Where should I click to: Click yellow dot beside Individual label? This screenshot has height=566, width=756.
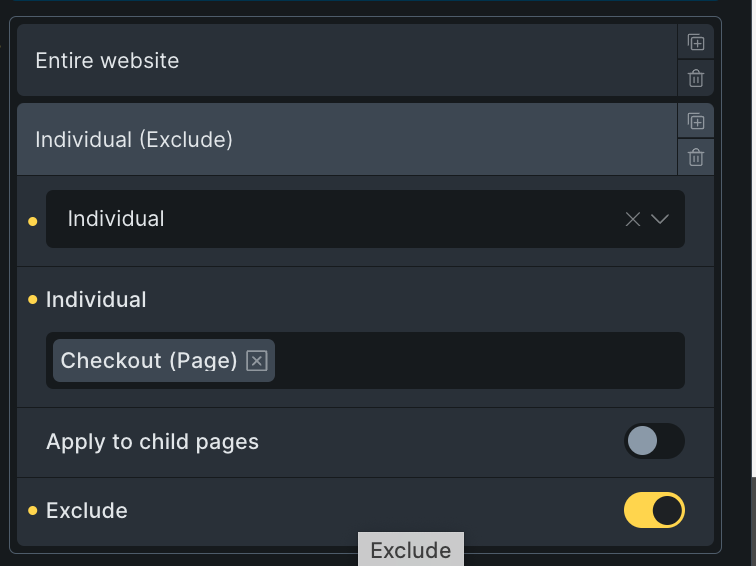(33, 299)
